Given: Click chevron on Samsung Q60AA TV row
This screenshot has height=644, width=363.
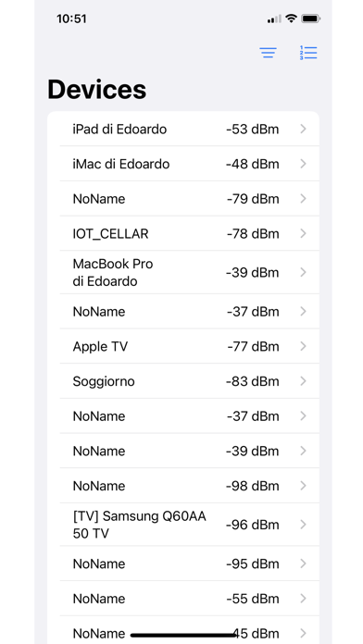Looking at the screenshot, I should pyautogui.click(x=304, y=525).
